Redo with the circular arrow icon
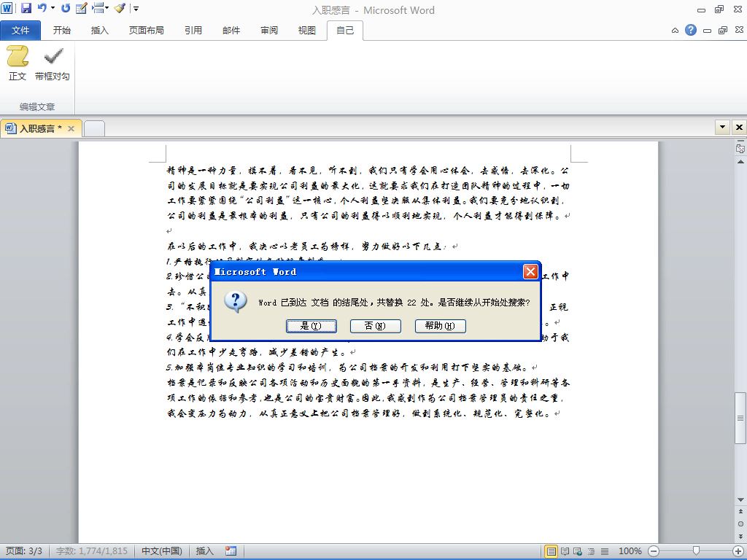Screen dimensions: 747x560 tap(65, 8)
